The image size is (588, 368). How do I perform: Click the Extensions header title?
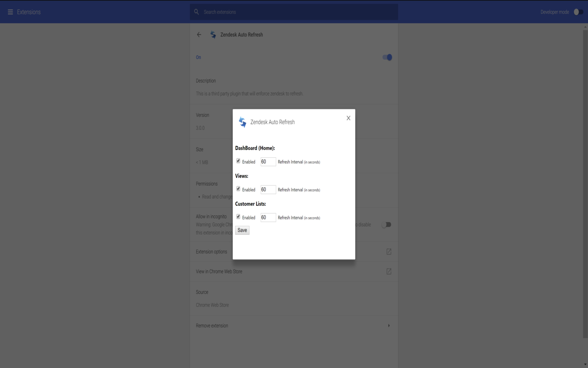click(29, 12)
